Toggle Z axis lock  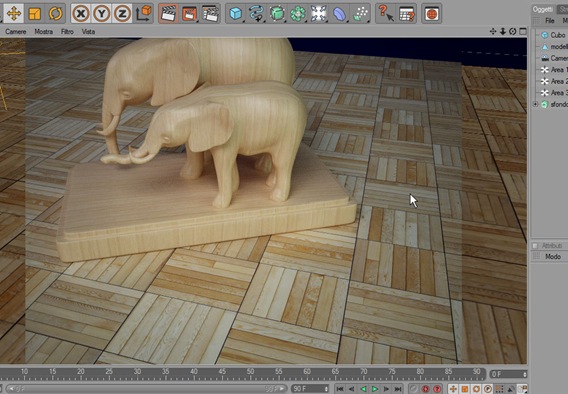pos(122,14)
